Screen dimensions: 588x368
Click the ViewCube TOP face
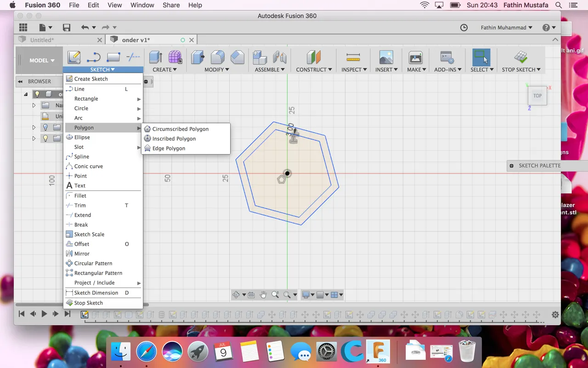(537, 96)
